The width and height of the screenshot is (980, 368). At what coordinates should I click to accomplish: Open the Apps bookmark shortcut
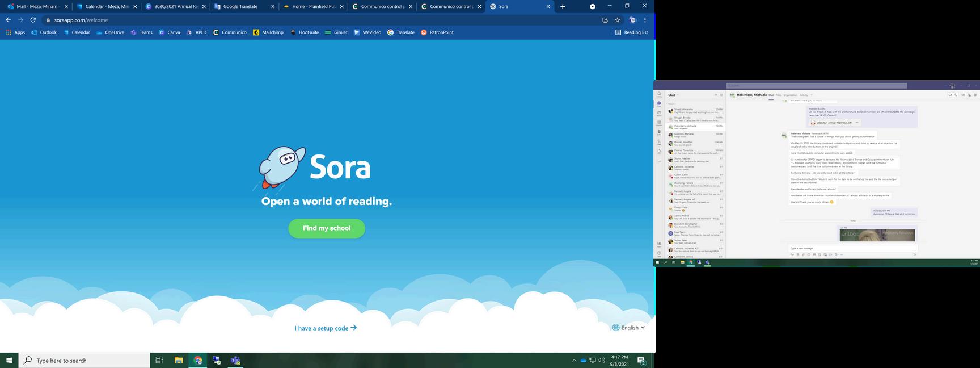pyautogui.click(x=15, y=32)
